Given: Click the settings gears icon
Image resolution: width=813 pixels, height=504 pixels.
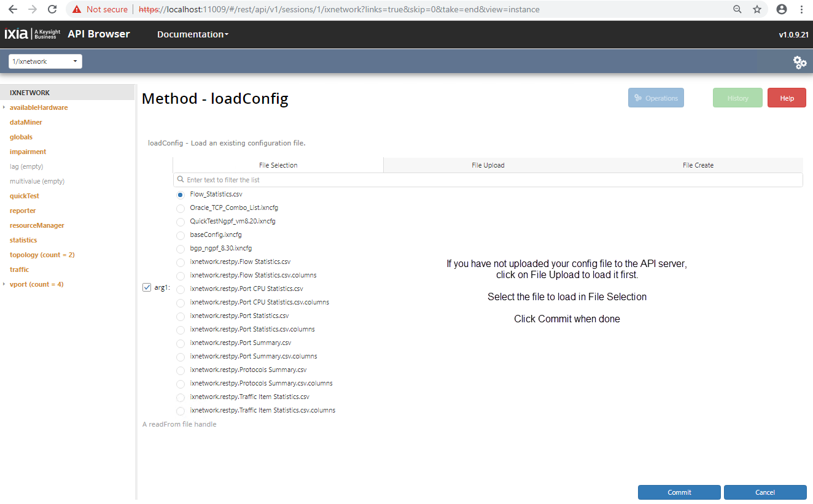Looking at the screenshot, I should pos(799,62).
